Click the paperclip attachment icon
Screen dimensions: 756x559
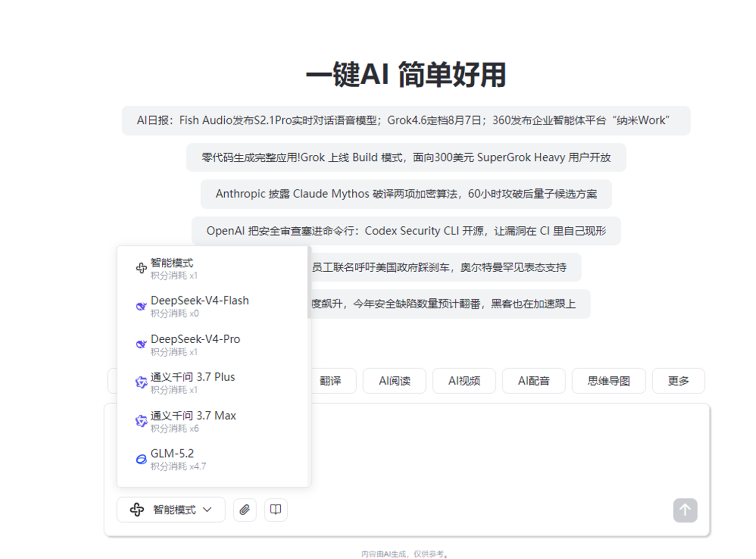point(244,510)
